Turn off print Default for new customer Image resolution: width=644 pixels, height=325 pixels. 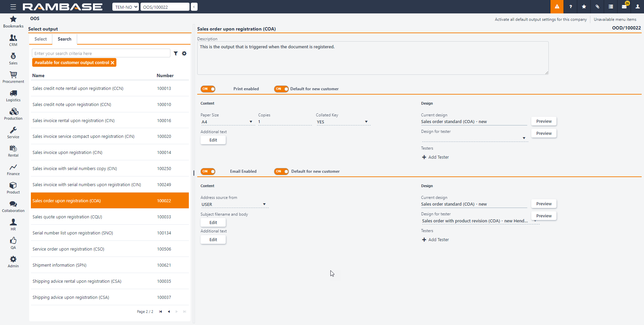pyautogui.click(x=281, y=89)
